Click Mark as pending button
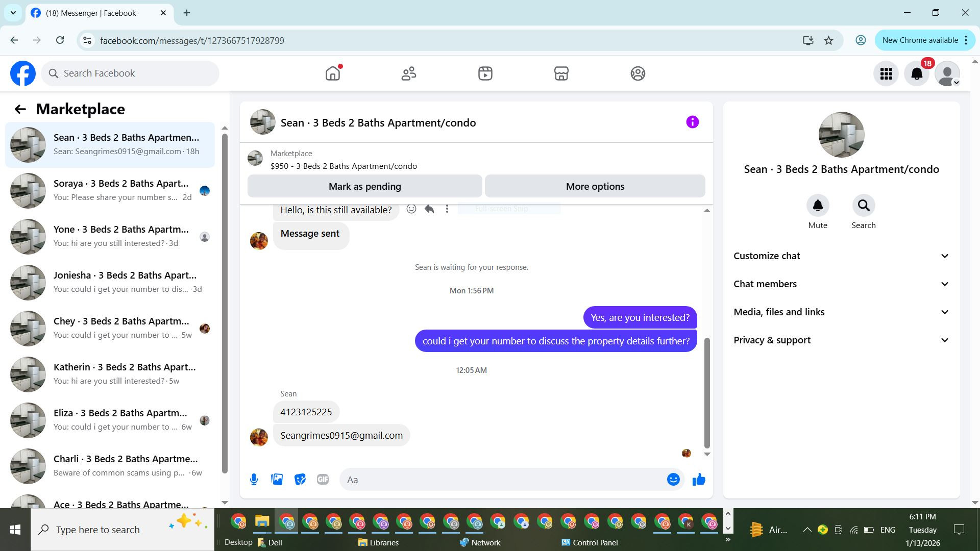Image resolution: width=980 pixels, height=551 pixels. tap(364, 187)
